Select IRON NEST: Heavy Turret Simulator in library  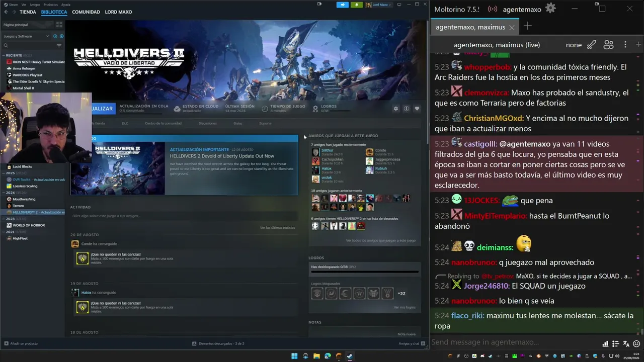click(x=35, y=62)
